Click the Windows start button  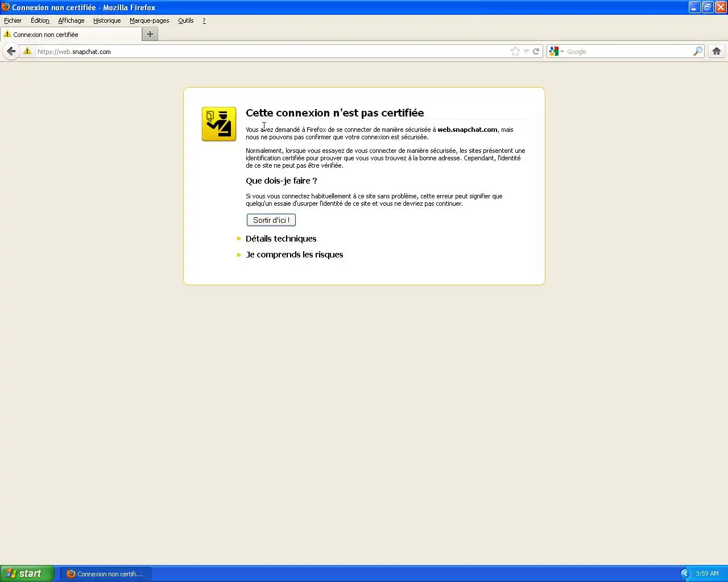pyautogui.click(x=27, y=573)
